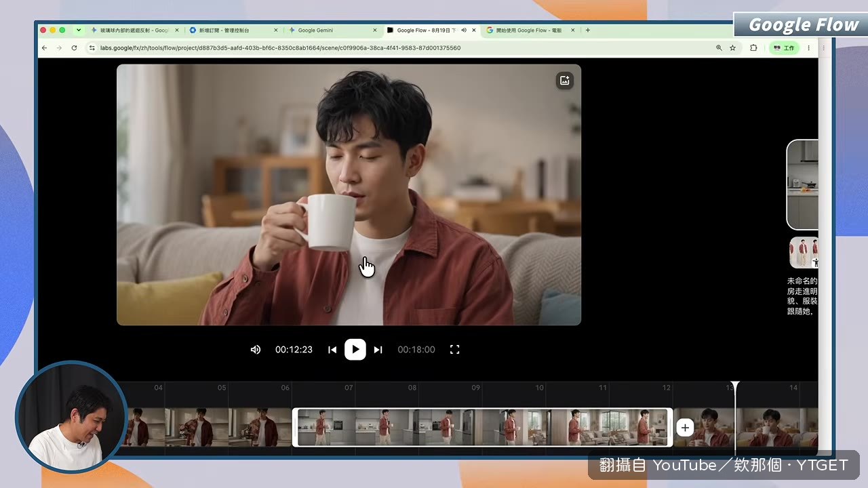Expand the tab search dropdown
The width and height of the screenshot is (868, 488).
pyautogui.click(x=79, y=30)
